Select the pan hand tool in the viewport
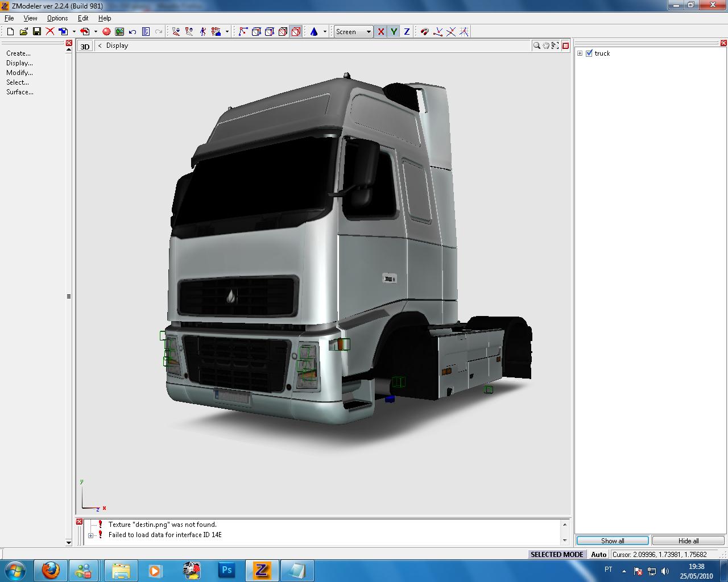Image resolution: width=728 pixels, height=582 pixels. tap(545, 45)
